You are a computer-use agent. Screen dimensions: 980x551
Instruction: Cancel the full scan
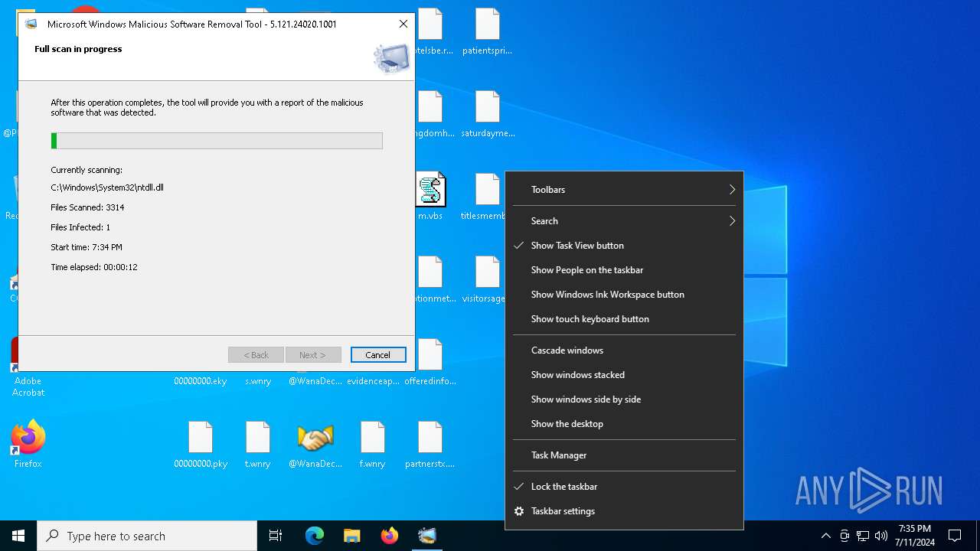[378, 355]
